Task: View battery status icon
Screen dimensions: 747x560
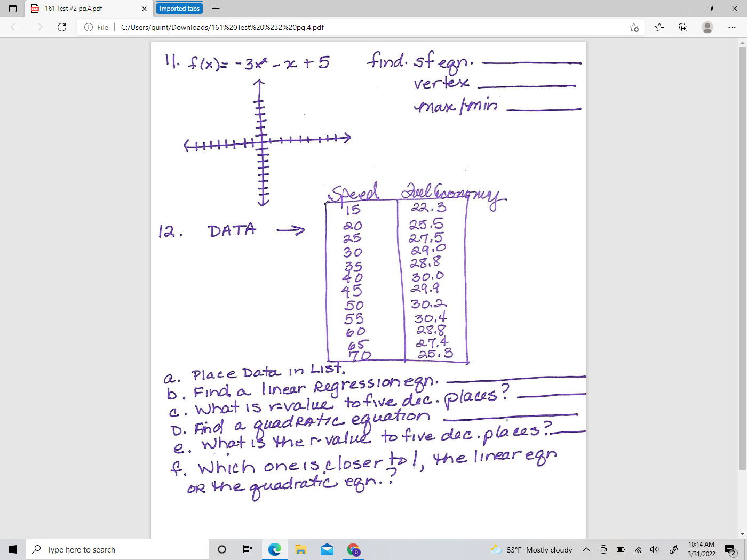Action: pos(620,549)
